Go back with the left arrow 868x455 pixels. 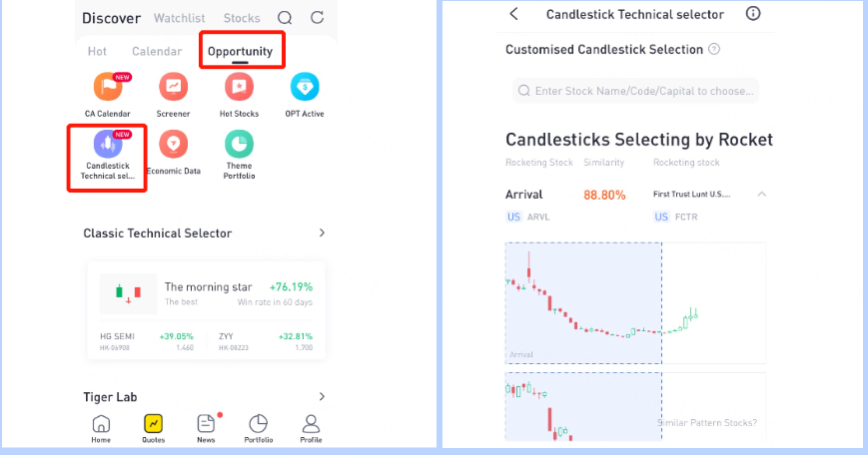[x=513, y=14]
